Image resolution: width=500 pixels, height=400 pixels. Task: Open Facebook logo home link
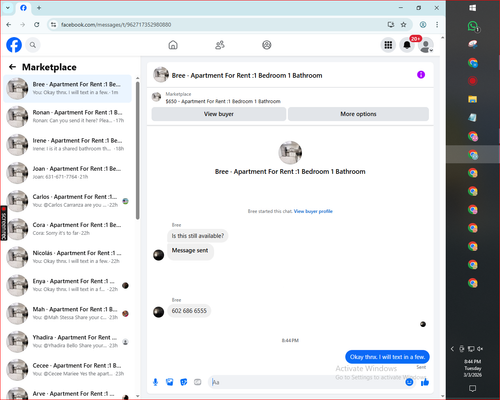pyautogui.click(x=14, y=45)
